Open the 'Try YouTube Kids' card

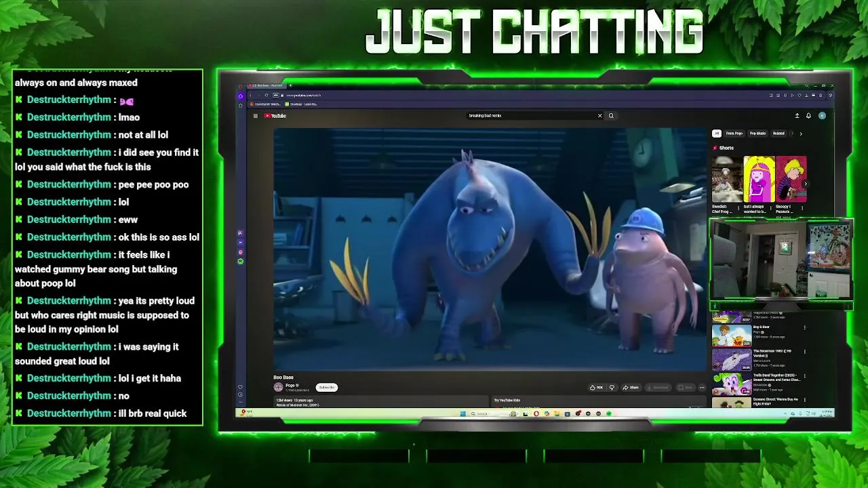coord(599,402)
